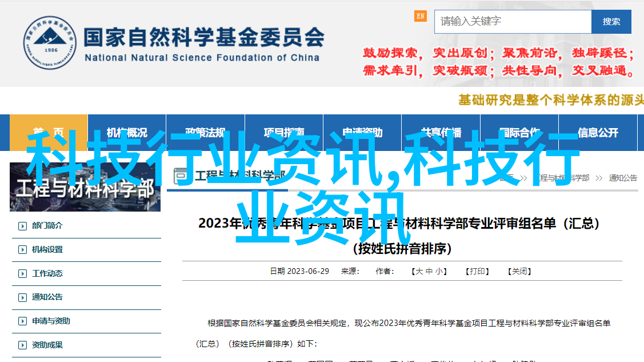
Task: Focus the 请输入关键字 search input field
Action: pyautogui.click(x=513, y=22)
